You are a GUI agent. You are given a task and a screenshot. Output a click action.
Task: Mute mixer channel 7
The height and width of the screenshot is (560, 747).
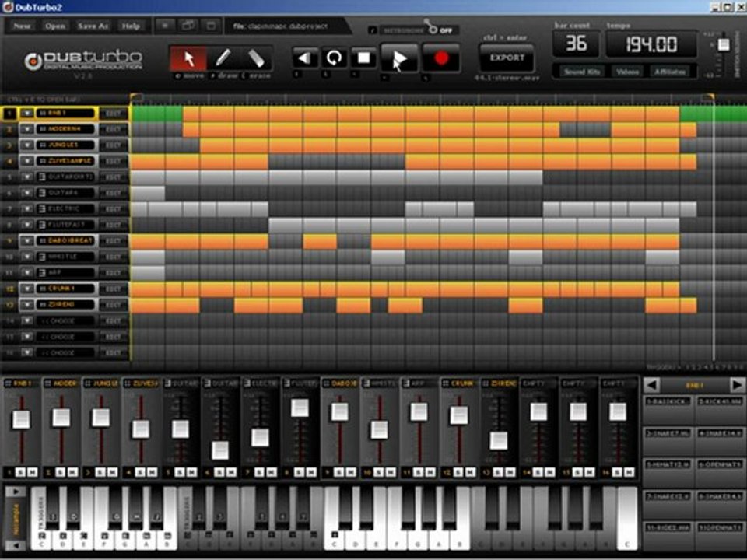(271, 472)
